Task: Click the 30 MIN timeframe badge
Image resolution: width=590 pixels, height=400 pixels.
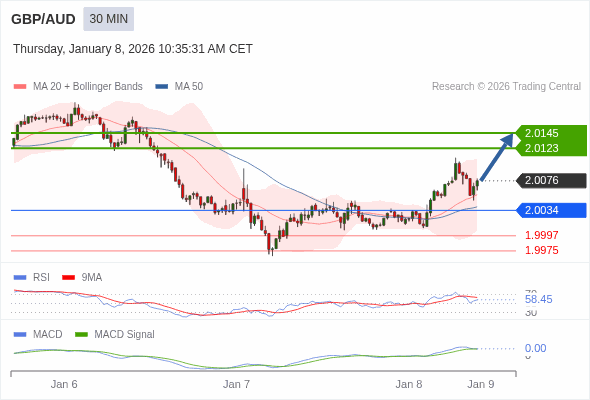Action: tap(108, 19)
